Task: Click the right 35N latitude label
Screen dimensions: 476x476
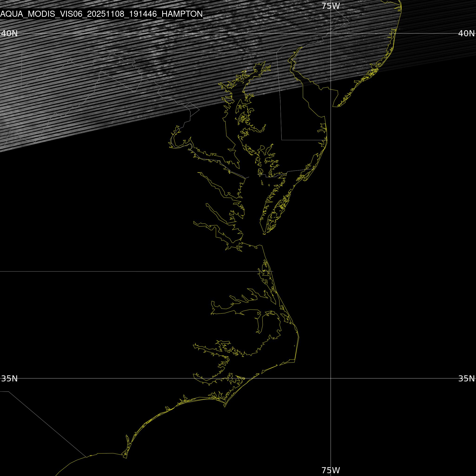Action: tap(466, 378)
